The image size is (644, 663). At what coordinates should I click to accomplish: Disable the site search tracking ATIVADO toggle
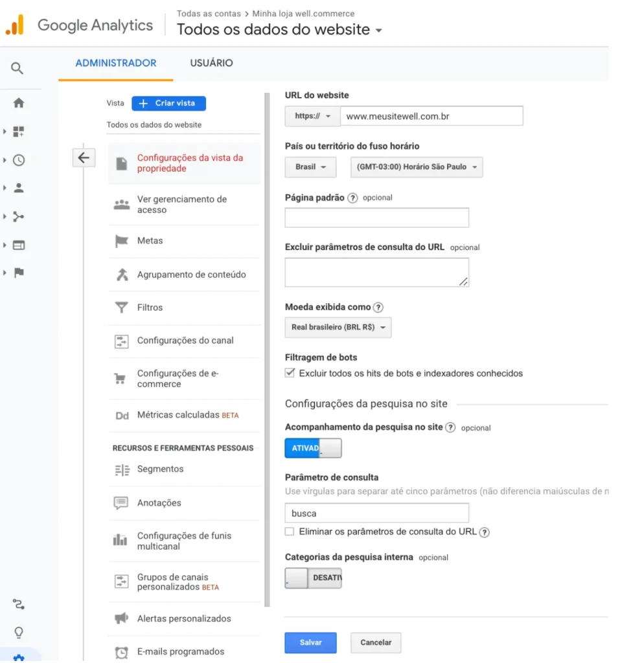(x=313, y=448)
